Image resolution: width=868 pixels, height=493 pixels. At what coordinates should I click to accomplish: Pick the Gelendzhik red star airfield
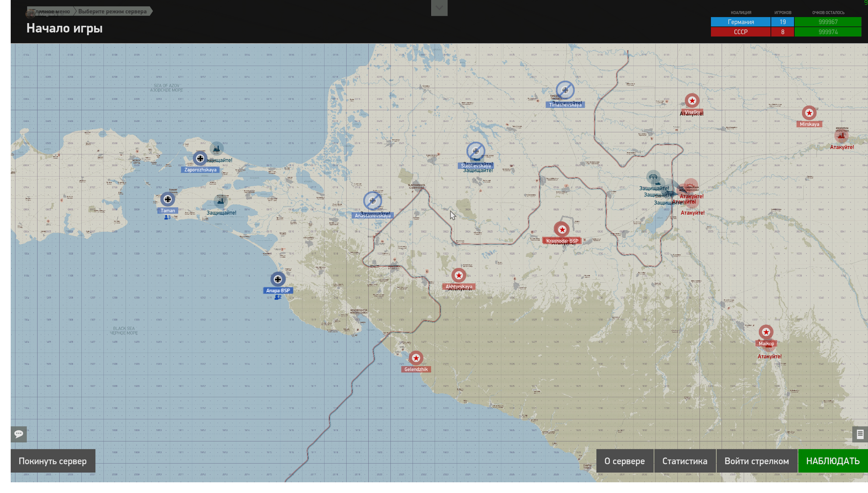pos(416,358)
